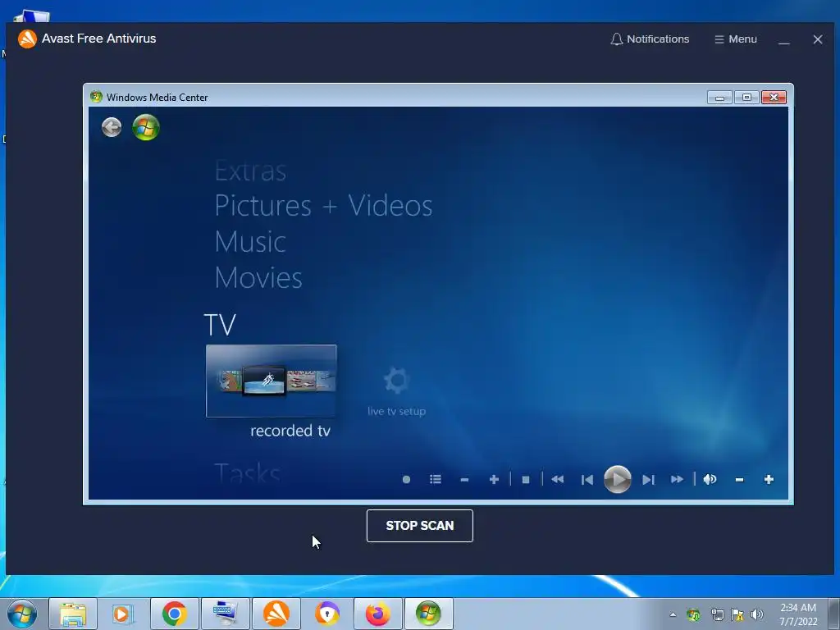Select the Tasks category
840x630 pixels.
point(247,472)
